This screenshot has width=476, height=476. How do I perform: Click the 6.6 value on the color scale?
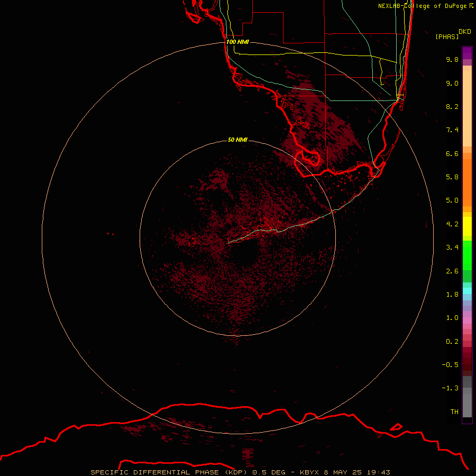[x=452, y=153]
